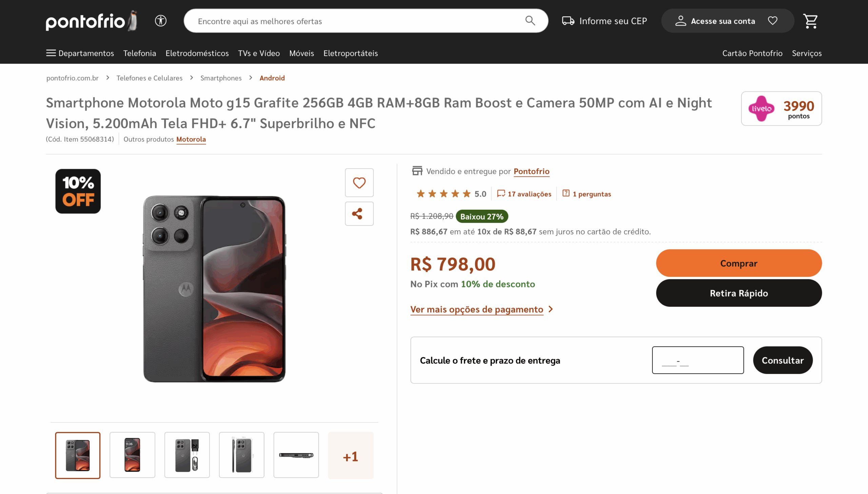Click the Livelo 3990 pontos badge
Viewport: 868px width, 494px height.
(x=781, y=109)
